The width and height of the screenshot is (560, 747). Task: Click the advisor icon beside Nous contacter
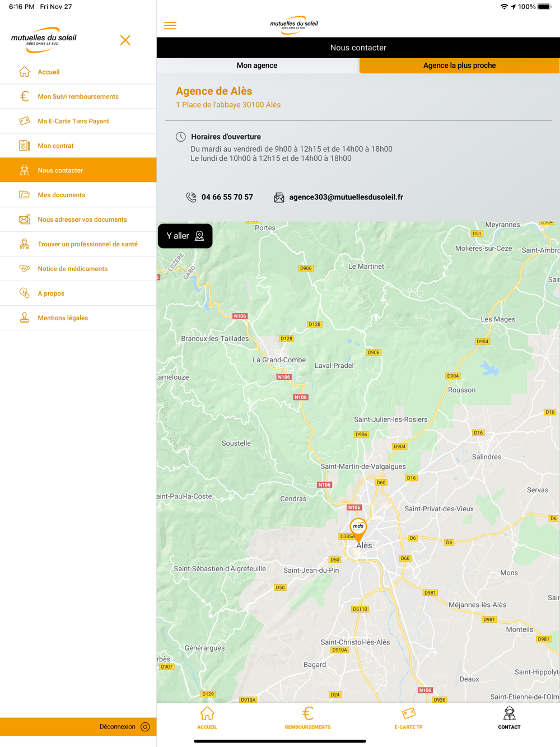[24, 170]
